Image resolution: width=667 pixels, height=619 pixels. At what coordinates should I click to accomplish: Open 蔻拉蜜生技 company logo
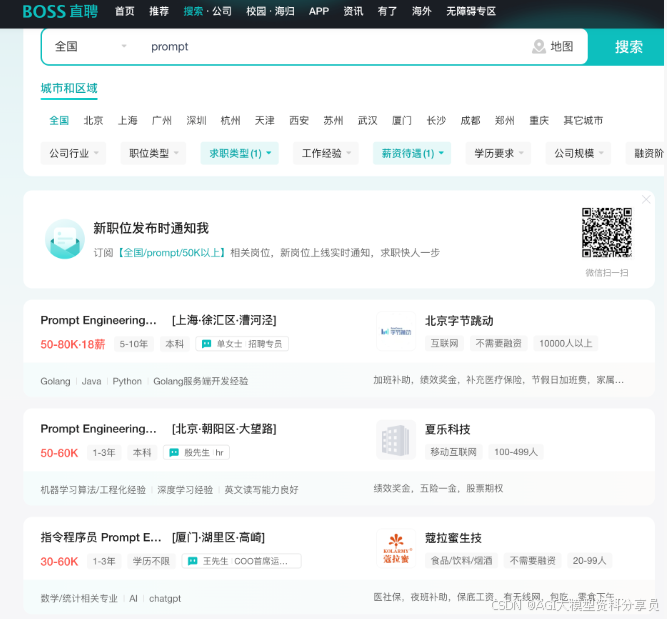(396, 548)
